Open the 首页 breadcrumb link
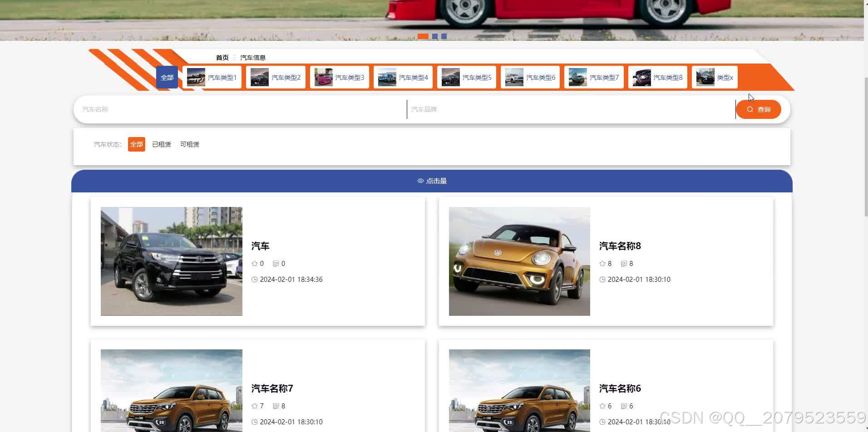Viewport: 868px width, 432px height. pyautogui.click(x=222, y=58)
